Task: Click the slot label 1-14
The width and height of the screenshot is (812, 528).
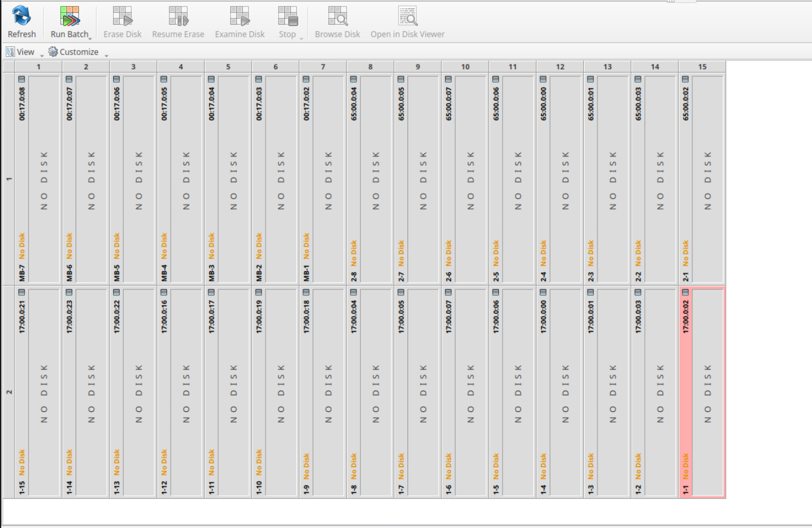Action: [x=69, y=487]
